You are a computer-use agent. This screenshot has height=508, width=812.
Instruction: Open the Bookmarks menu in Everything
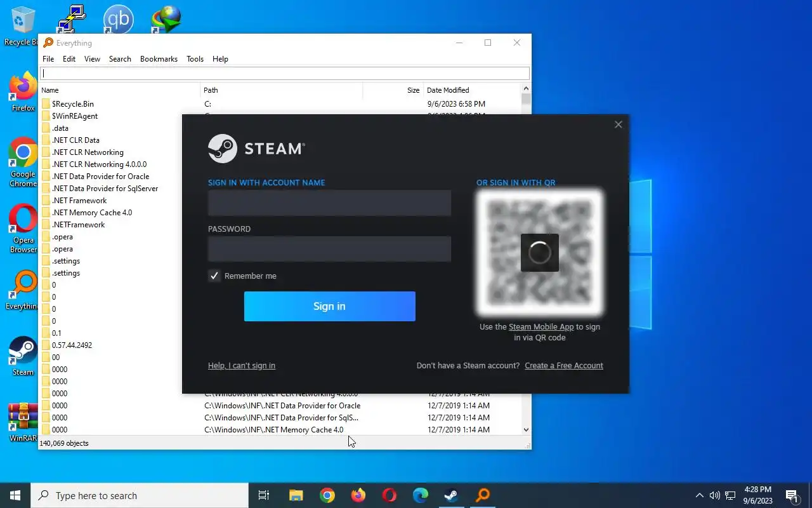159,59
